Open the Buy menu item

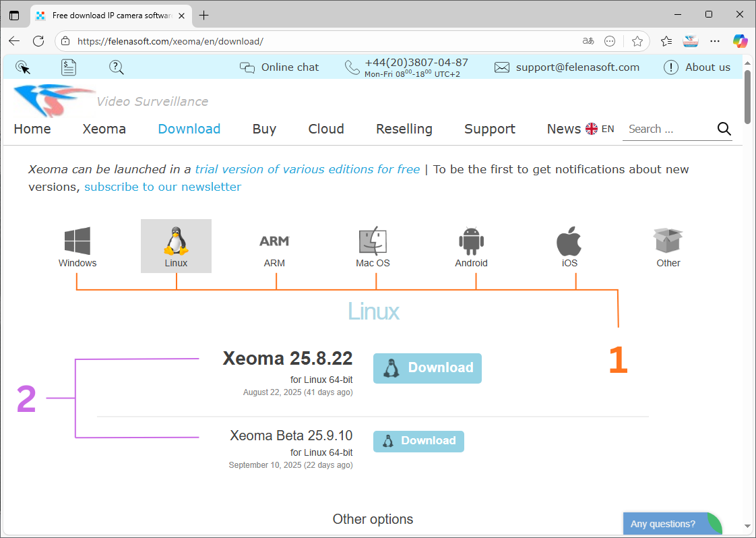(264, 128)
